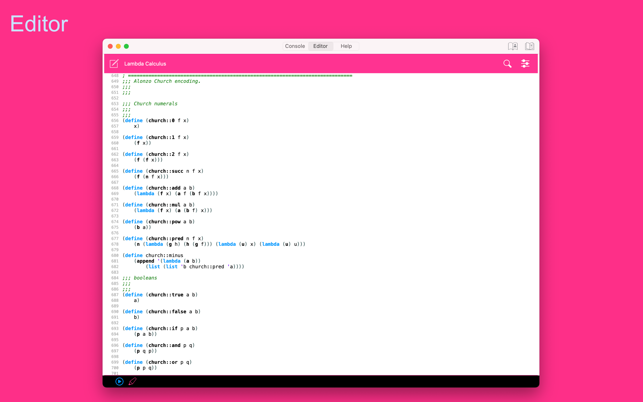Click the green fullscreen window button
The width and height of the screenshot is (643, 402).
[x=126, y=46]
